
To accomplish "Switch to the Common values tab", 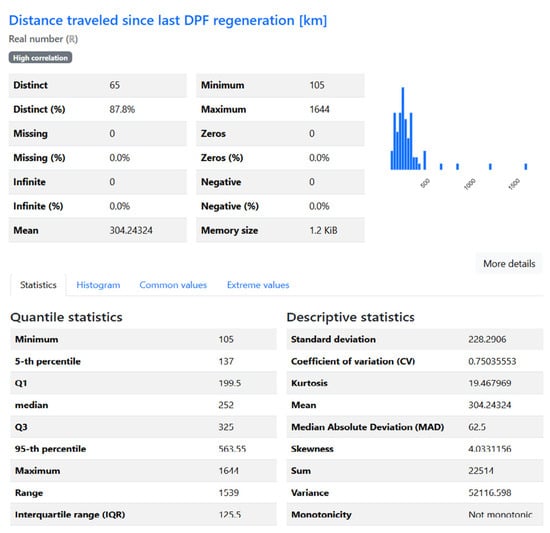I will (173, 285).
